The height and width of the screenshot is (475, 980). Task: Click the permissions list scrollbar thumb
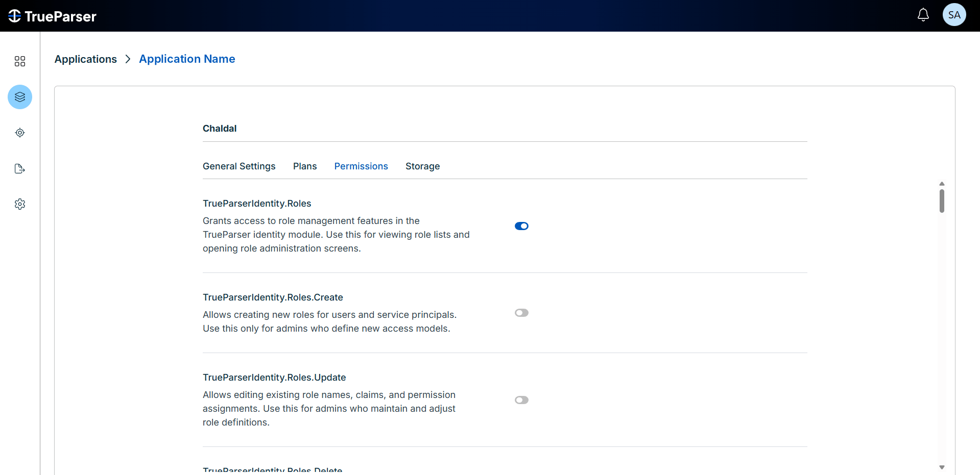click(x=942, y=201)
